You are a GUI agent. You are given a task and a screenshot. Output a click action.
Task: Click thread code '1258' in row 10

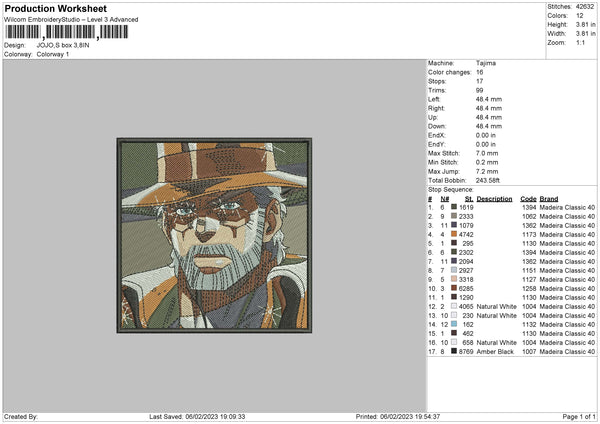coord(529,289)
